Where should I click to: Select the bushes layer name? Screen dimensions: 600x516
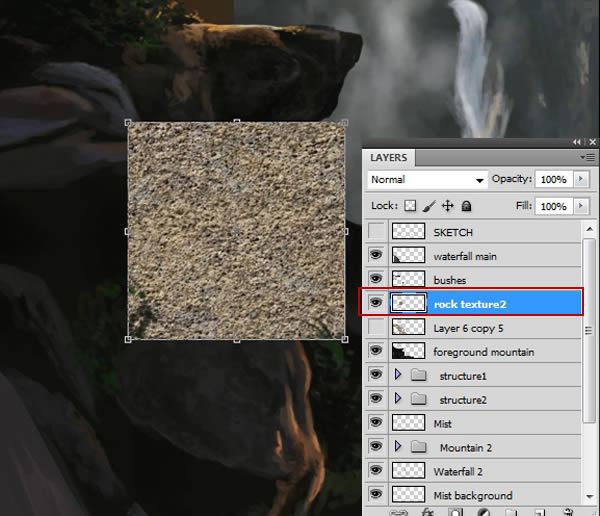pyautogui.click(x=450, y=280)
